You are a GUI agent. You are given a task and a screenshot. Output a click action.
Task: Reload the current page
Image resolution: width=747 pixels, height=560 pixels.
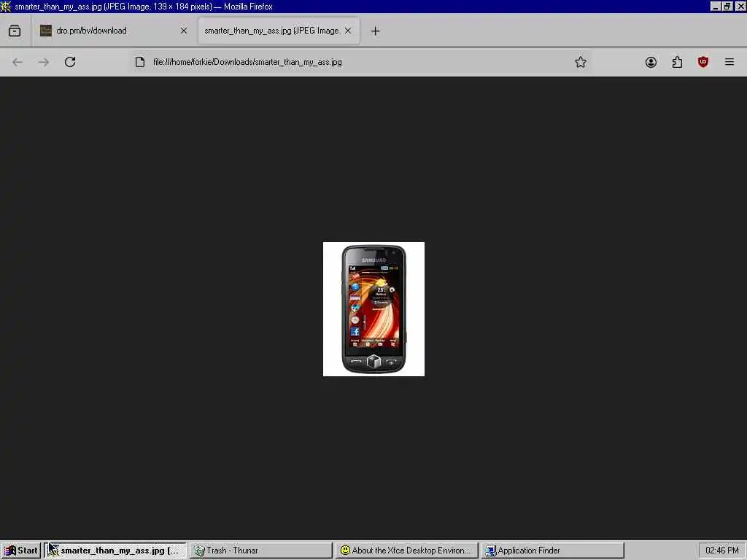pos(70,63)
